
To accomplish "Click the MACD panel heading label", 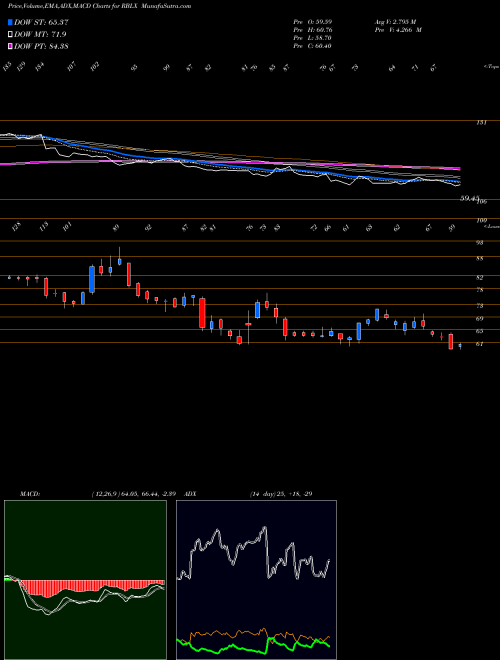I will pyautogui.click(x=30, y=494).
